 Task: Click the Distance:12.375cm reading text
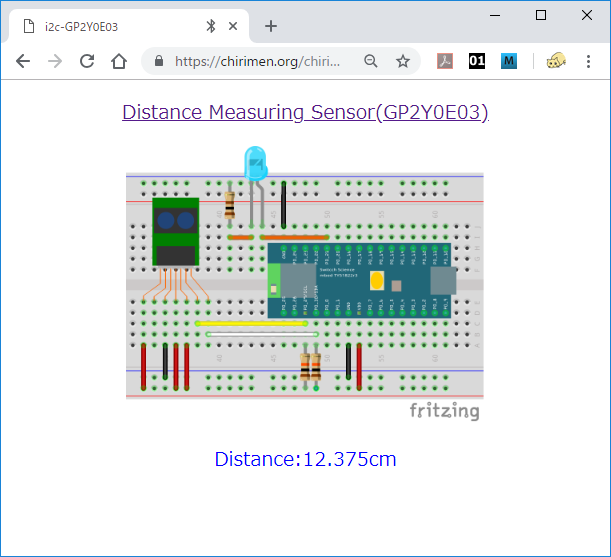pyautogui.click(x=305, y=459)
